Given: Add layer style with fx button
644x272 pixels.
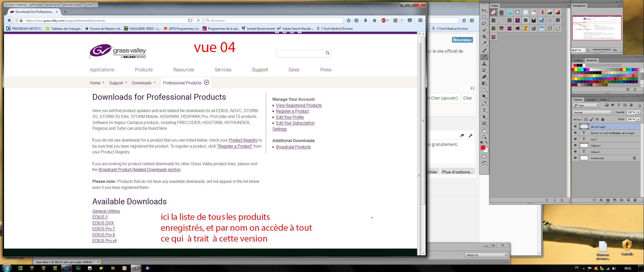Looking at the screenshot, I should pos(601,200).
